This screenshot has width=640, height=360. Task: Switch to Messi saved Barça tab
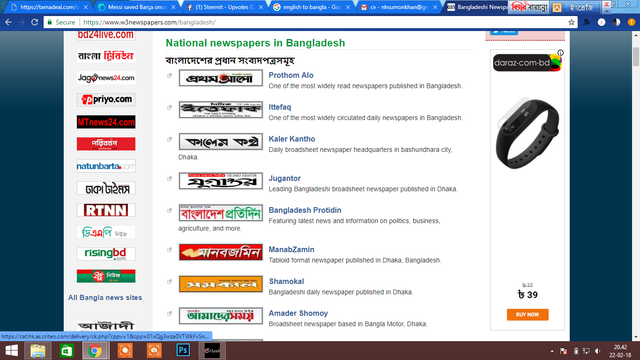click(x=137, y=7)
